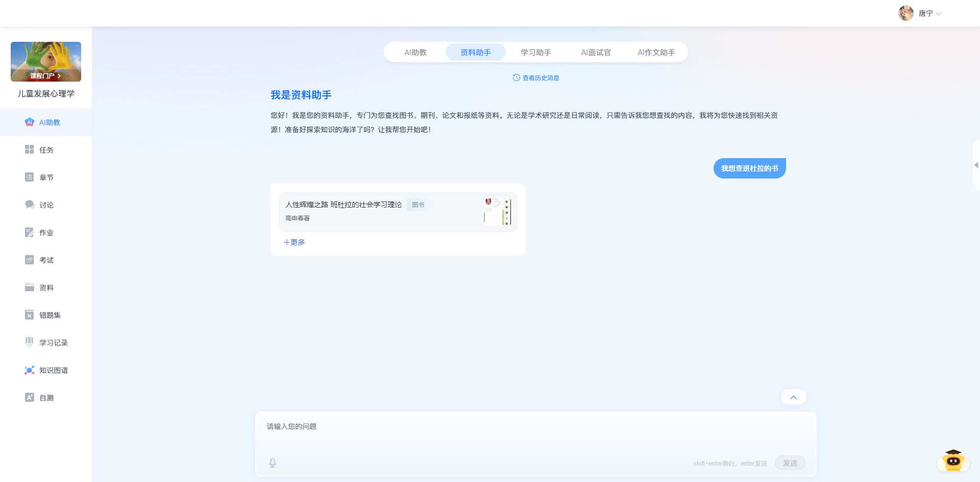The width and height of the screenshot is (980, 482).
Task: Click the 自测 self-test icon
Action: coord(30,398)
